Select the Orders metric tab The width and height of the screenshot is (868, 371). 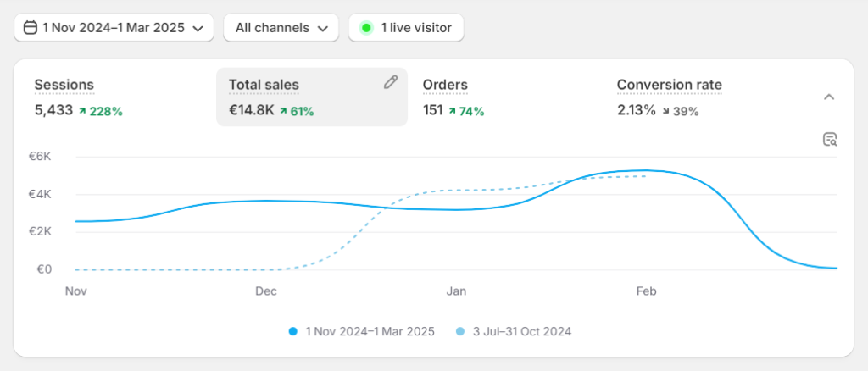coord(445,85)
